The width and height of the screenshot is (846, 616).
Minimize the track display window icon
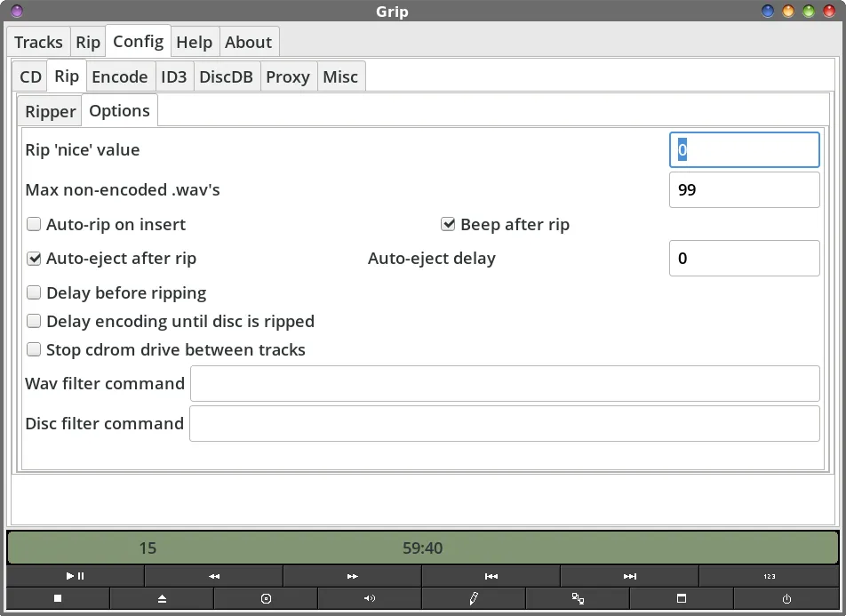(x=682, y=598)
